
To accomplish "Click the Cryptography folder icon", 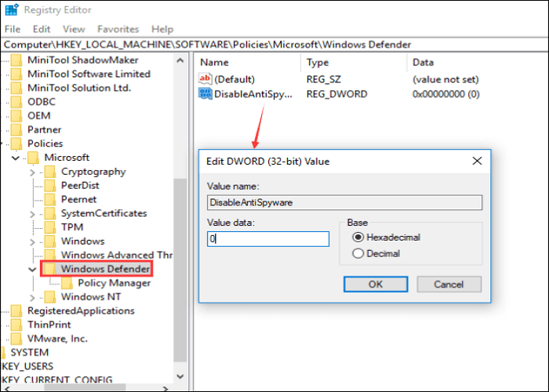I will pyautogui.click(x=49, y=172).
